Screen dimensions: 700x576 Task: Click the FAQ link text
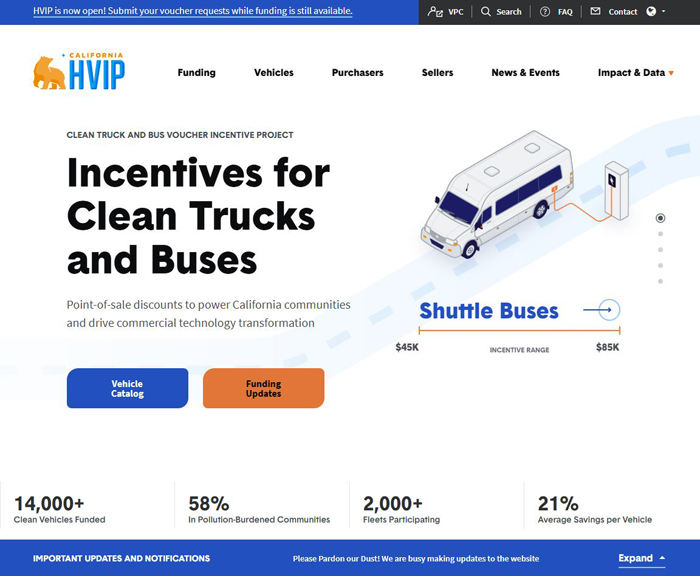coord(565,12)
